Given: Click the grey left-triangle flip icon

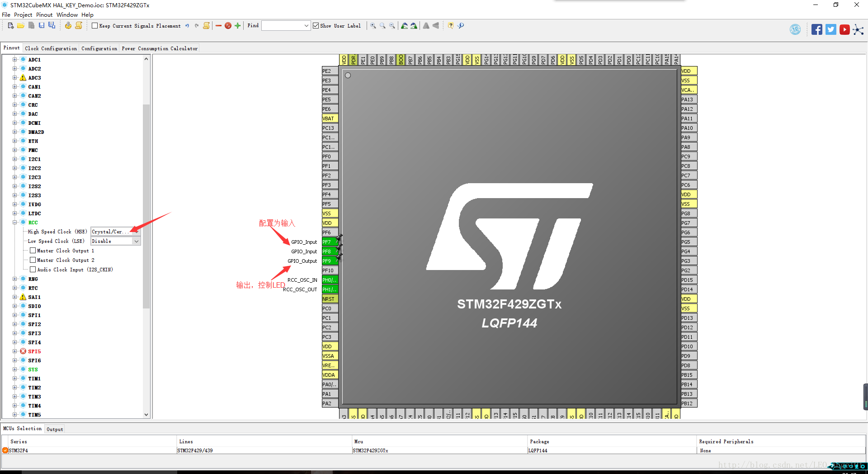Looking at the screenshot, I should (436, 26).
